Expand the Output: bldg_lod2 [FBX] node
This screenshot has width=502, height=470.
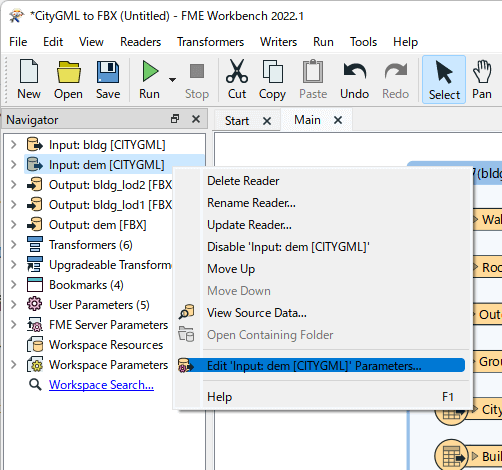click(14, 185)
